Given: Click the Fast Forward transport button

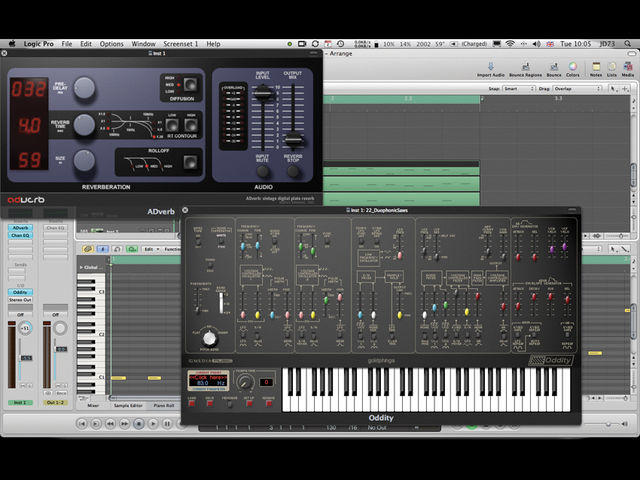Looking at the screenshot, I should [x=124, y=424].
